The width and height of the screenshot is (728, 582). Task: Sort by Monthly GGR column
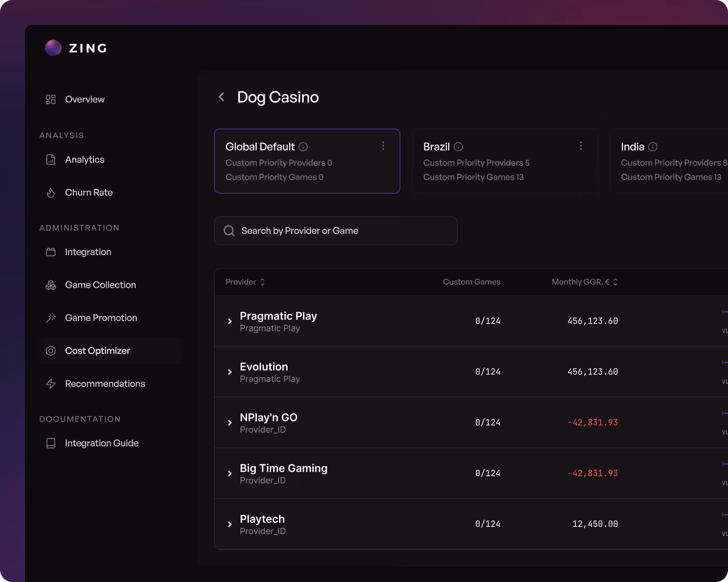(585, 282)
